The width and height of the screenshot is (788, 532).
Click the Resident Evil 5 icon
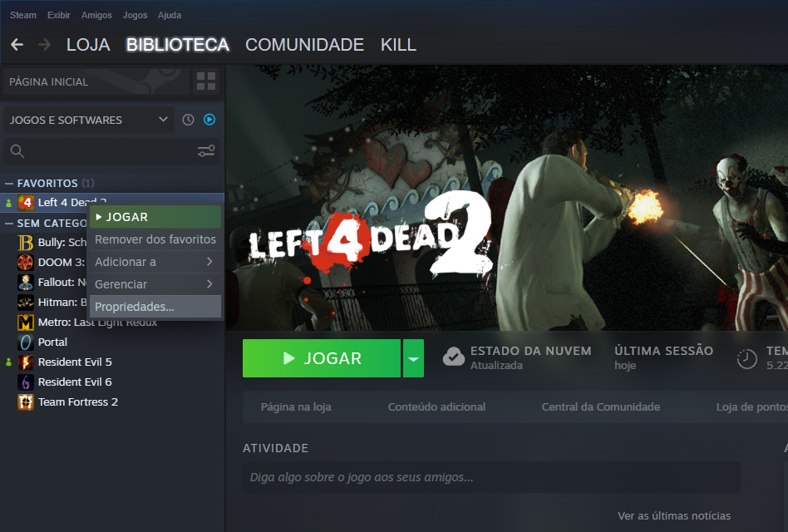26,362
